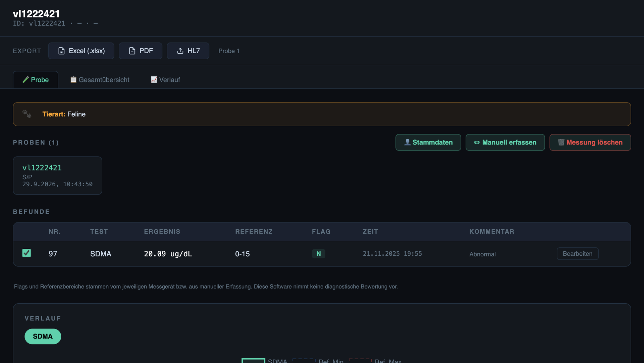Click the HL7 upload arrow icon
Screen dimensions: 644x363
[180, 51]
